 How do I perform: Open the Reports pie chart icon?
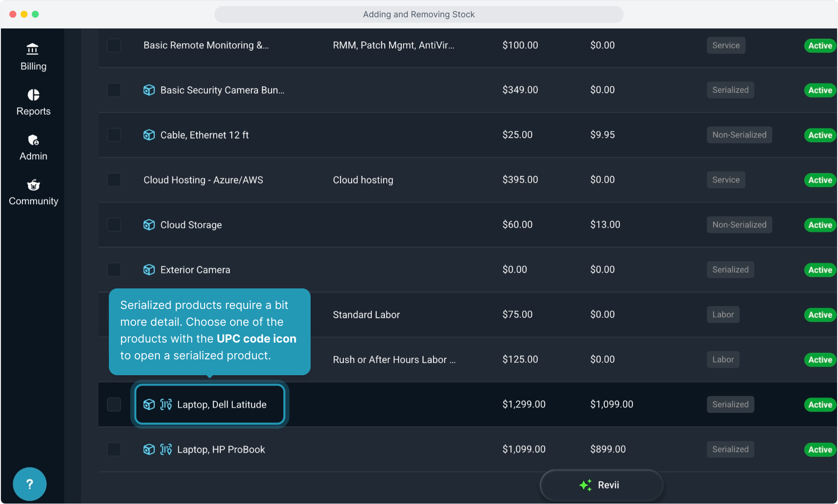pos(33,95)
